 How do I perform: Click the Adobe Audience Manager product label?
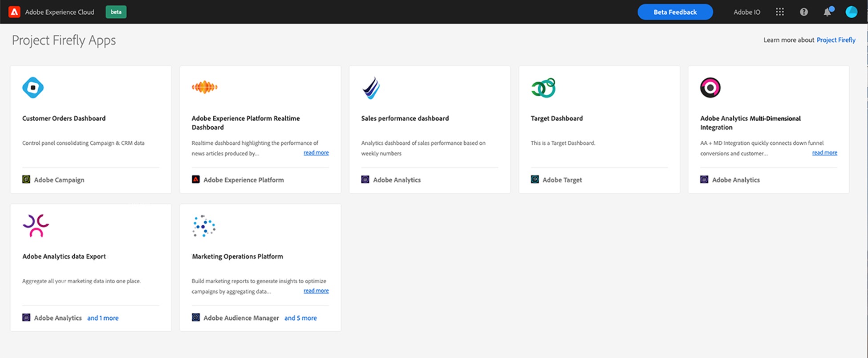241,318
